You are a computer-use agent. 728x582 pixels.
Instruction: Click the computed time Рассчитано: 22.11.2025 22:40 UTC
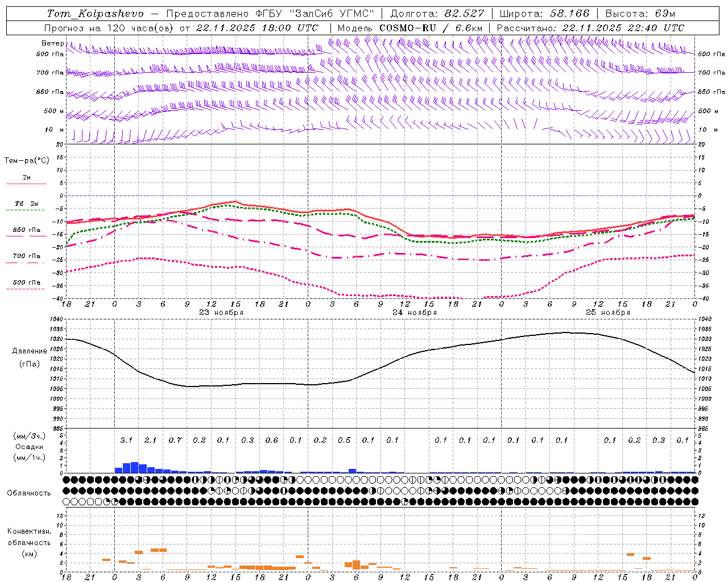click(x=590, y=28)
